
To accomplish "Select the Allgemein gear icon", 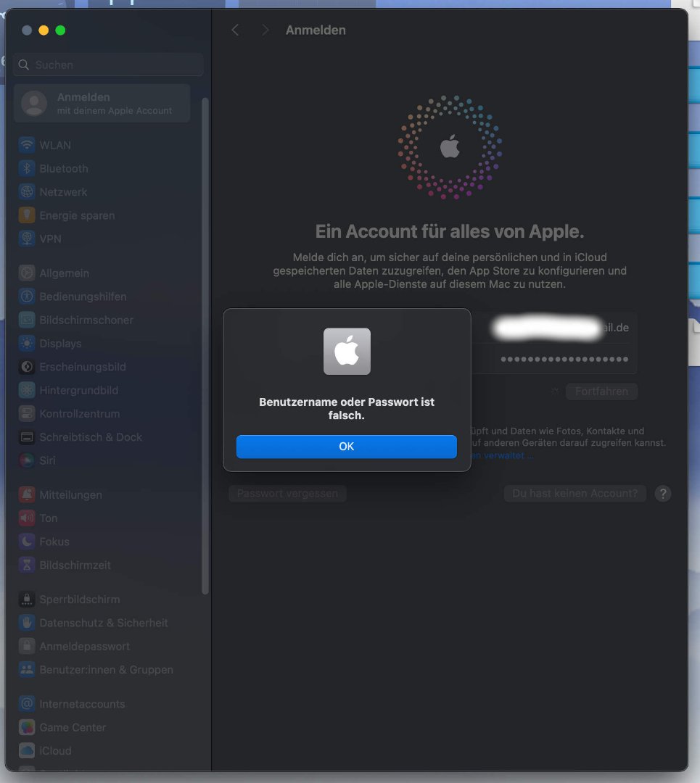I will pos(27,273).
